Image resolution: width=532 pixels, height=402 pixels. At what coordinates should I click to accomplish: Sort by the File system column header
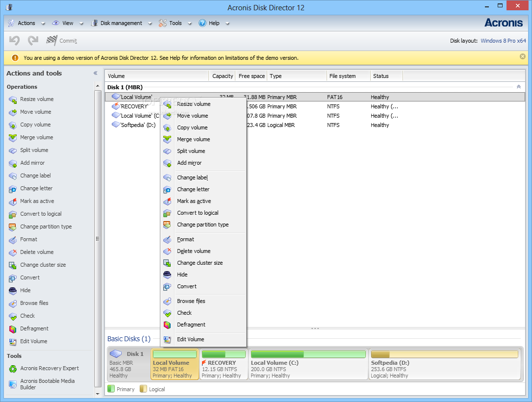pyautogui.click(x=349, y=76)
